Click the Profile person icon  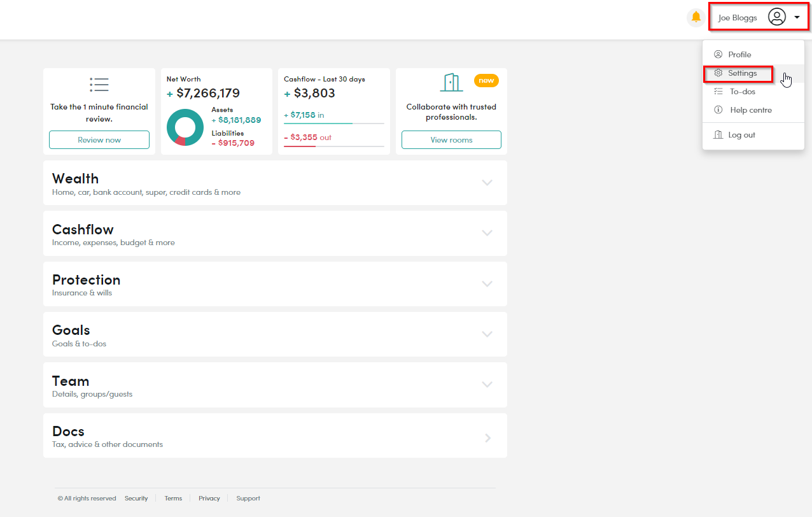[718, 55]
